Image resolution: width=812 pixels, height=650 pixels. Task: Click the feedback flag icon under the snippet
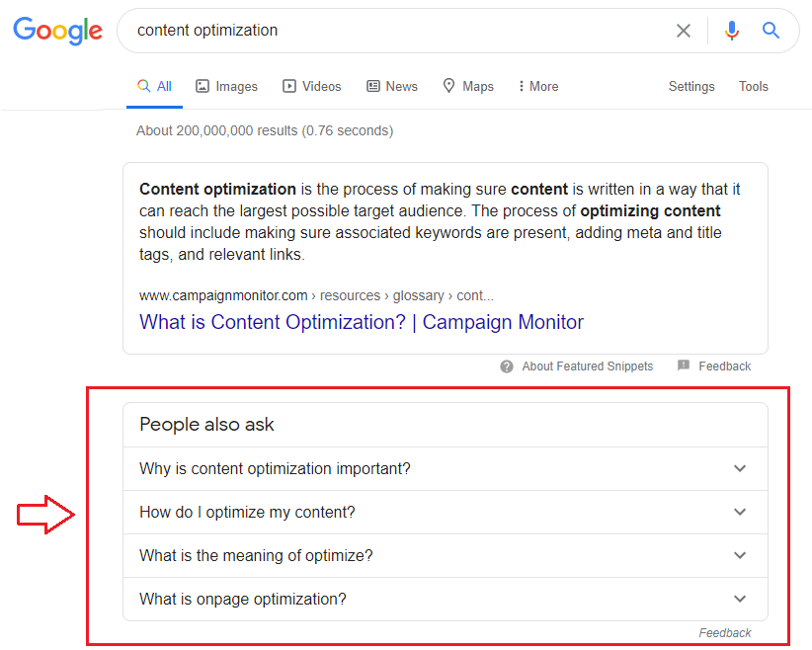[x=683, y=366]
